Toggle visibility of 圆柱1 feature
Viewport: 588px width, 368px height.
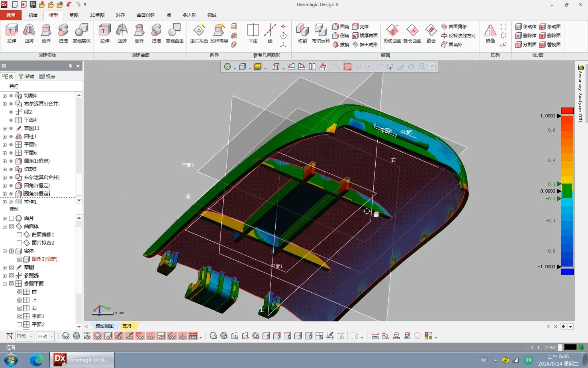click(11, 136)
